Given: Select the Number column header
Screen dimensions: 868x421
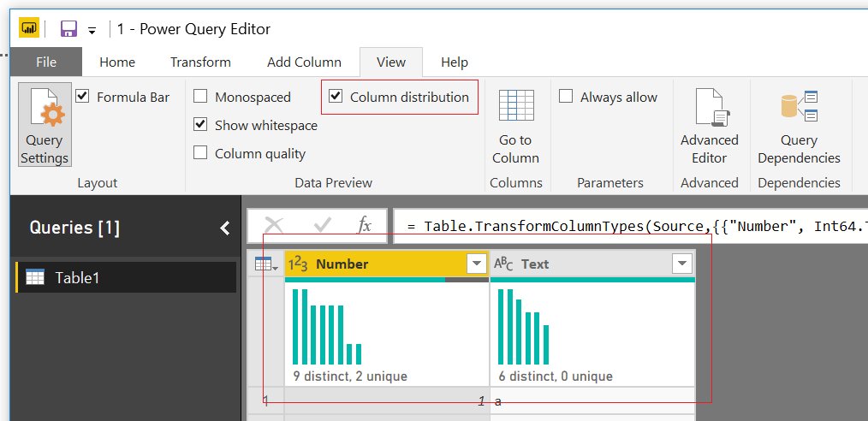Looking at the screenshot, I should (386, 264).
